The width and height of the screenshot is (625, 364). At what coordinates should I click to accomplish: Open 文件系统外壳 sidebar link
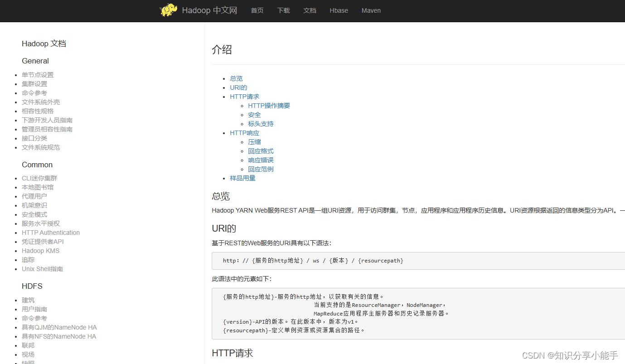pyautogui.click(x=41, y=102)
